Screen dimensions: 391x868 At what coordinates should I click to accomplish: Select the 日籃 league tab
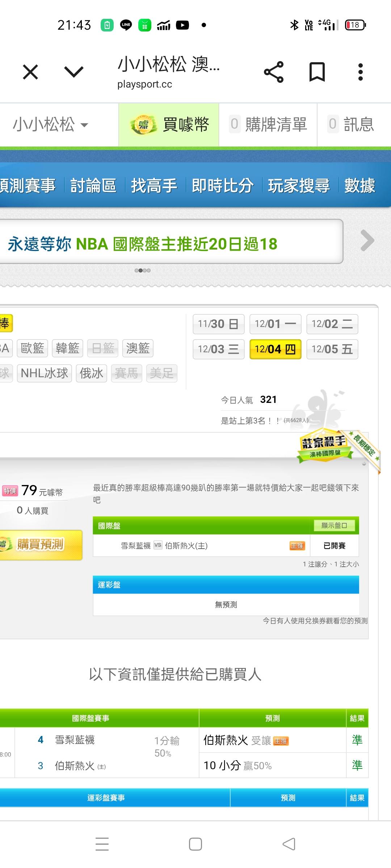tap(103, 348)
